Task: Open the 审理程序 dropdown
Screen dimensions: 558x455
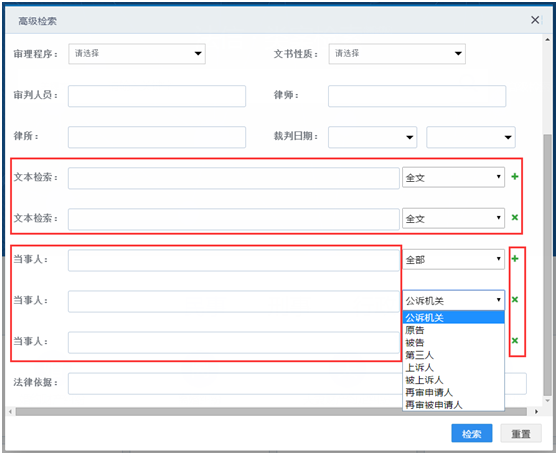Action: tap(137, 54)
